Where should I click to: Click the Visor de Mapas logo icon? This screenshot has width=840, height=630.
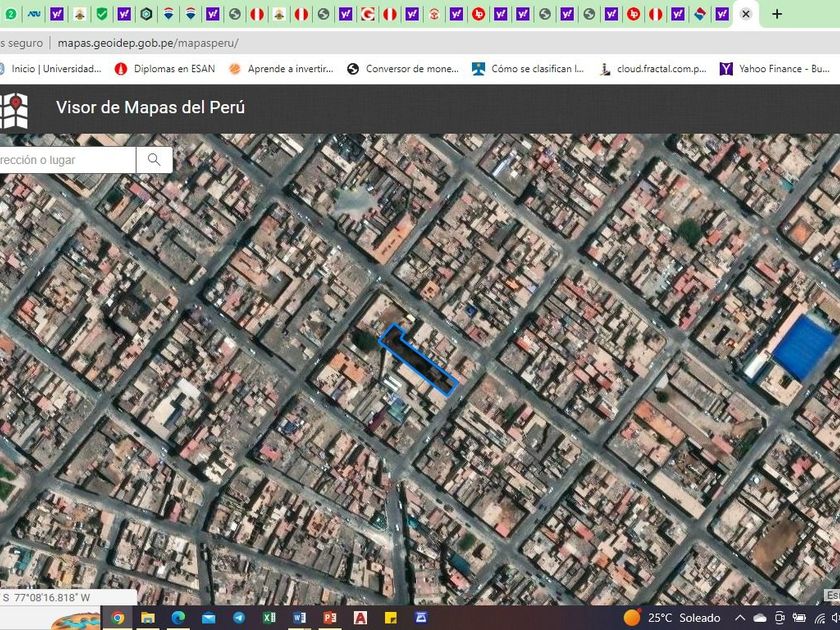point(14,110)
